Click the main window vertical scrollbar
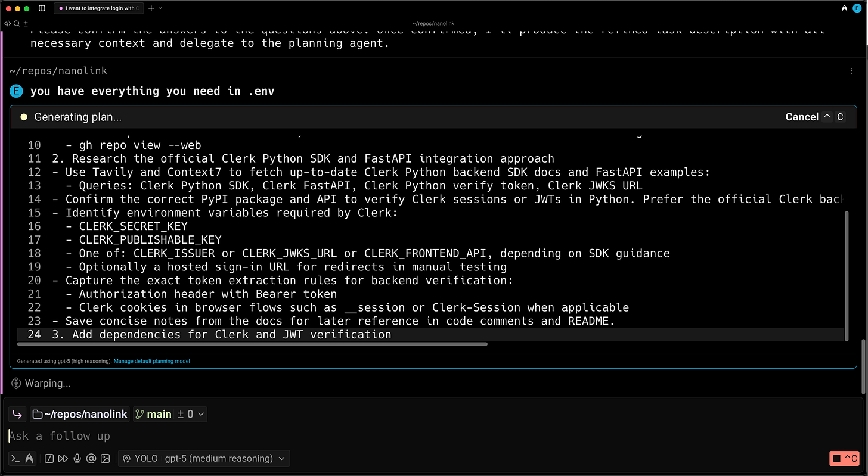This screenshot has height=476, width=868. click(x=864, y=366)
